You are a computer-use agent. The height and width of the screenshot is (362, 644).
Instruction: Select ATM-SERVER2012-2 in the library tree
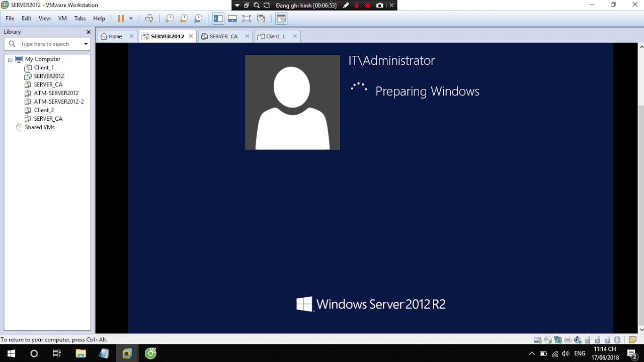[x=59, y=102]
